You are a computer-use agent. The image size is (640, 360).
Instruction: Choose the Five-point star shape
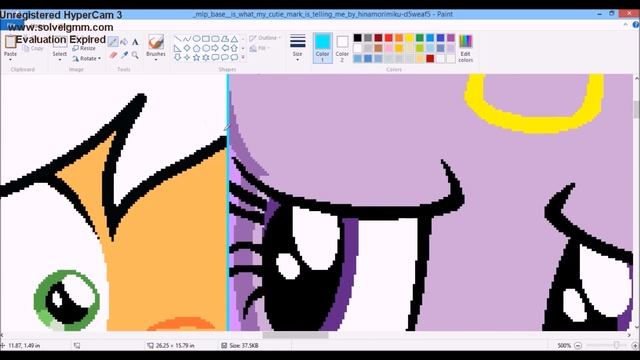pos(196,58)
